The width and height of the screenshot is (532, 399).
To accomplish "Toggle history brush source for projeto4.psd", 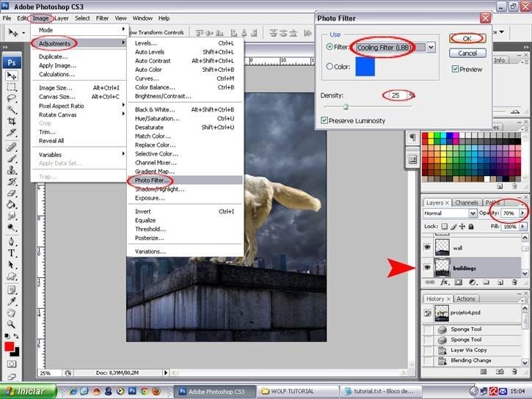I will [x=428, y=313].
